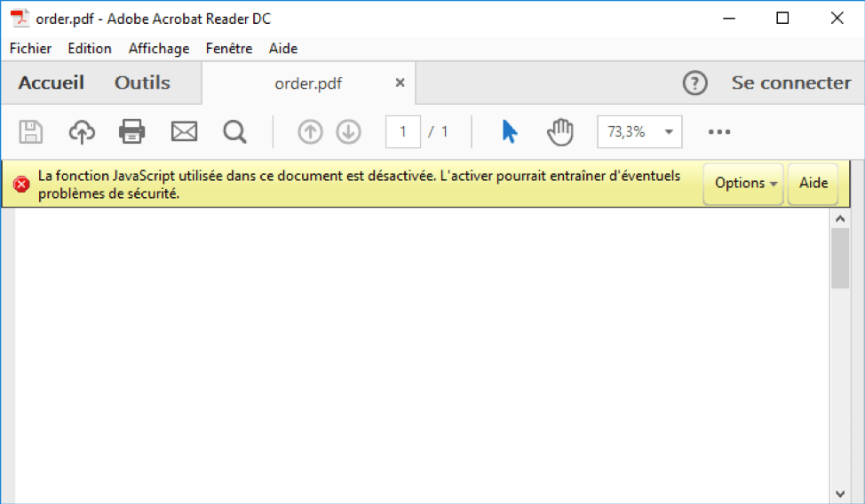865x504 pixels.
Task: Click the Aide button in warning bar
Action: point(813,184)
